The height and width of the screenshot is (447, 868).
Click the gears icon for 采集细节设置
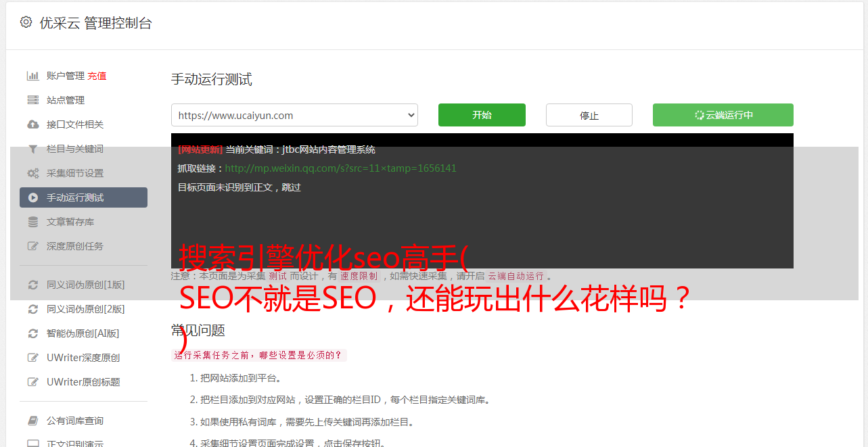(x=32, y=173)
